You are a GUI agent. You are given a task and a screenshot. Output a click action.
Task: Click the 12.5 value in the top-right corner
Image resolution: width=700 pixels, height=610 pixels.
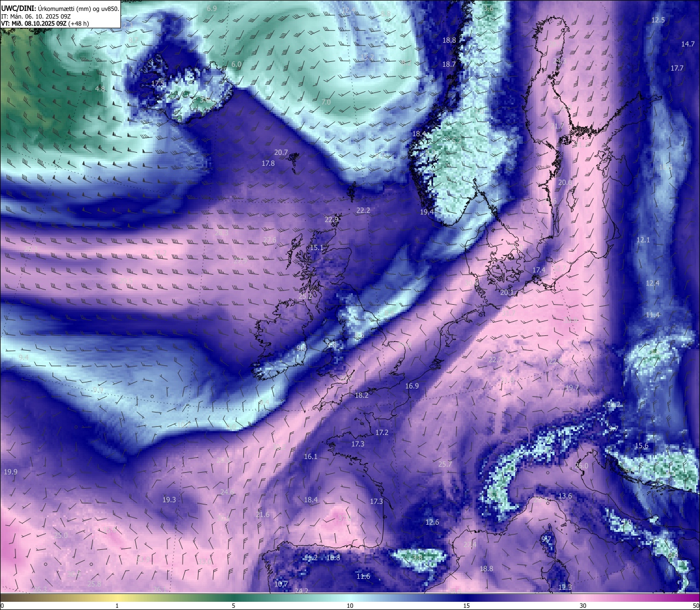pos(658,20)
